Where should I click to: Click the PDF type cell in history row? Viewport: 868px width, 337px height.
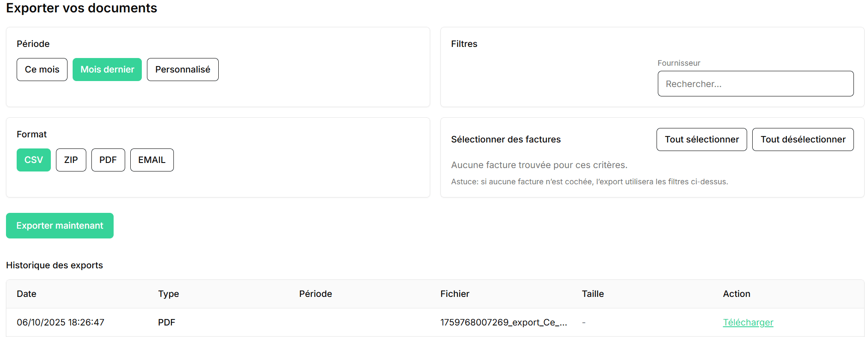click(x=167, y=322)
